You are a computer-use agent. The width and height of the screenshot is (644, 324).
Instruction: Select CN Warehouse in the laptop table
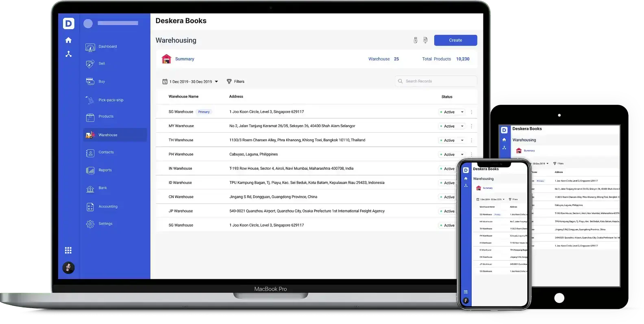[x=181, y=197]
